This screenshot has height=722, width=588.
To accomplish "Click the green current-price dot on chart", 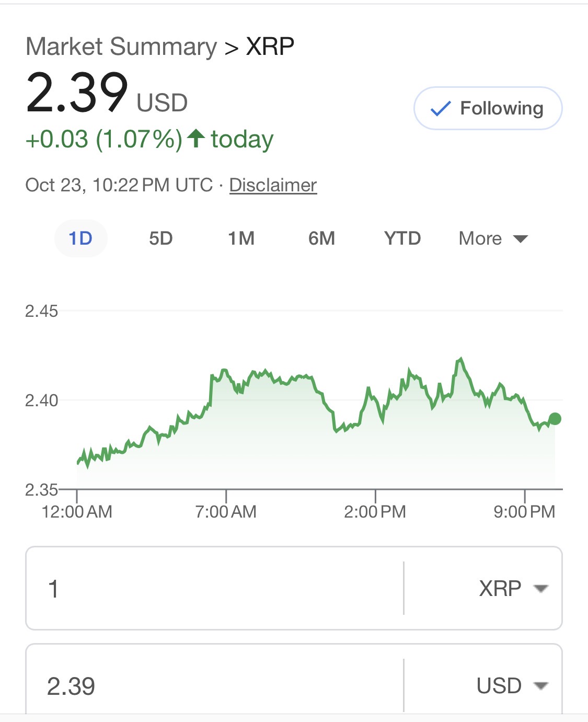I will tap(555, 419).
